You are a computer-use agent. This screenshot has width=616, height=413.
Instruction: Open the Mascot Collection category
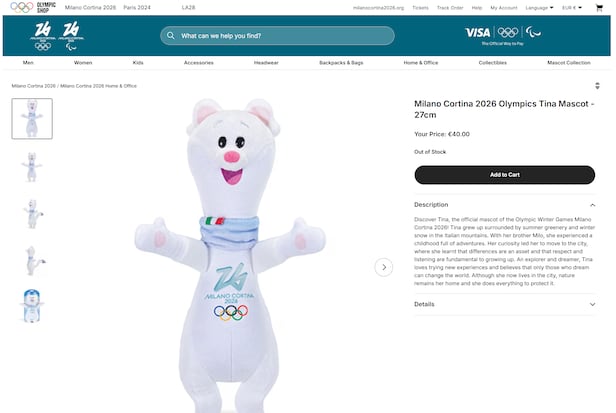pos(568,62)
